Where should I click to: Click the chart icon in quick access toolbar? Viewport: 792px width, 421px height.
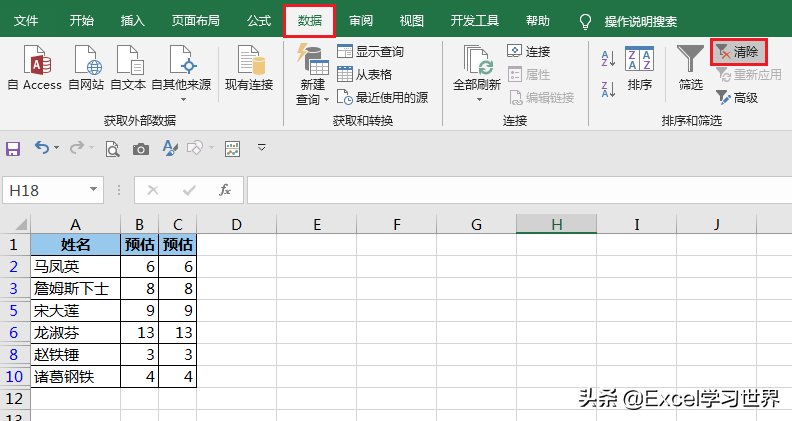(x=232, y=149)
